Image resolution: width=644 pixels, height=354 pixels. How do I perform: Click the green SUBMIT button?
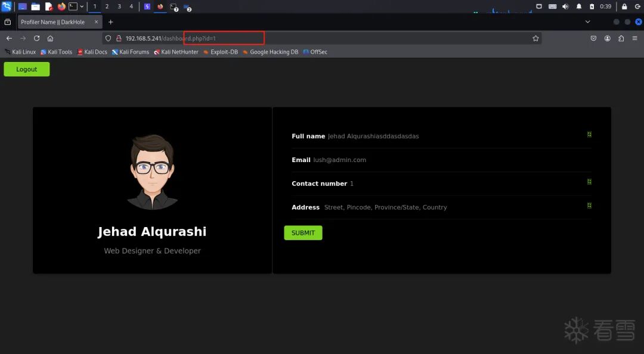(x=303, y=232)
